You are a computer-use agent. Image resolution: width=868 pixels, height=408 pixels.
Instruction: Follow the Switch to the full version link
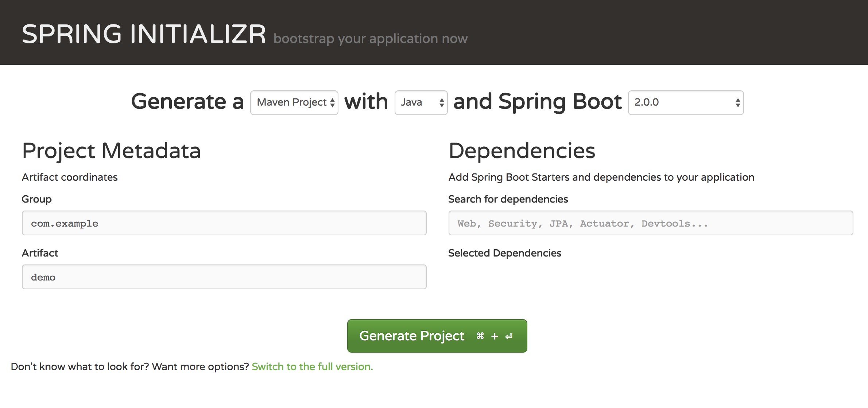coord(312,366)
